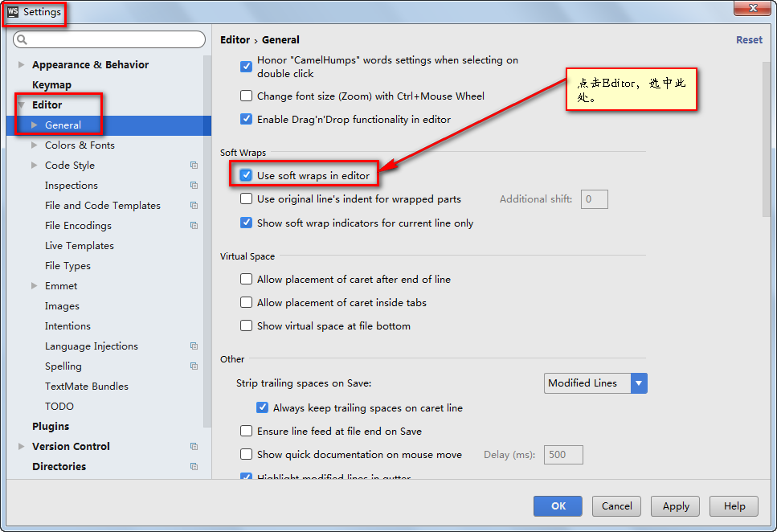Toggle Always keep trailing spaces on caret line
The height and width of the screenshot is (532, 777).
click(x=262, y=407)
